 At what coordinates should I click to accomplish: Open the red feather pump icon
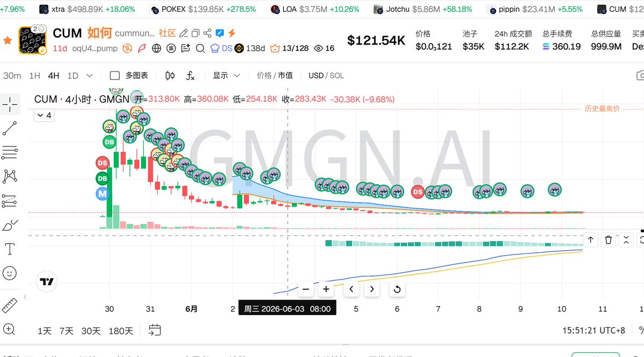pos(142,48)
